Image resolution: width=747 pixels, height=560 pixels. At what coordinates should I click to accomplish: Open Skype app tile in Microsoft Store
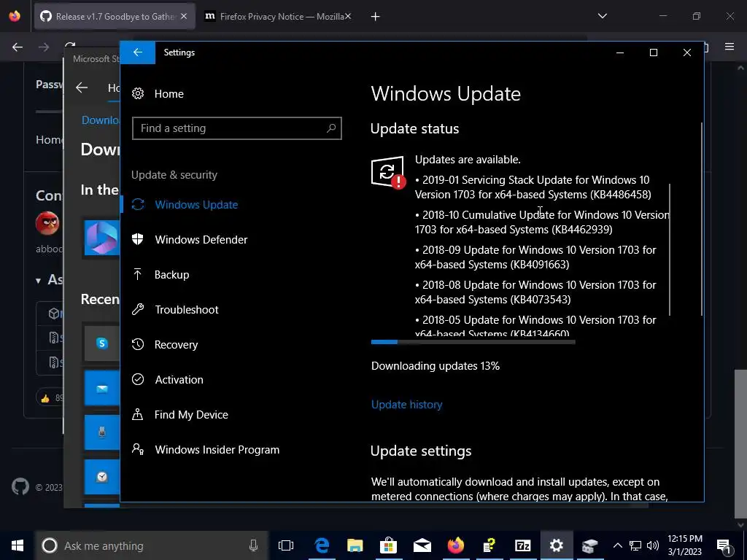coord(102,343)
